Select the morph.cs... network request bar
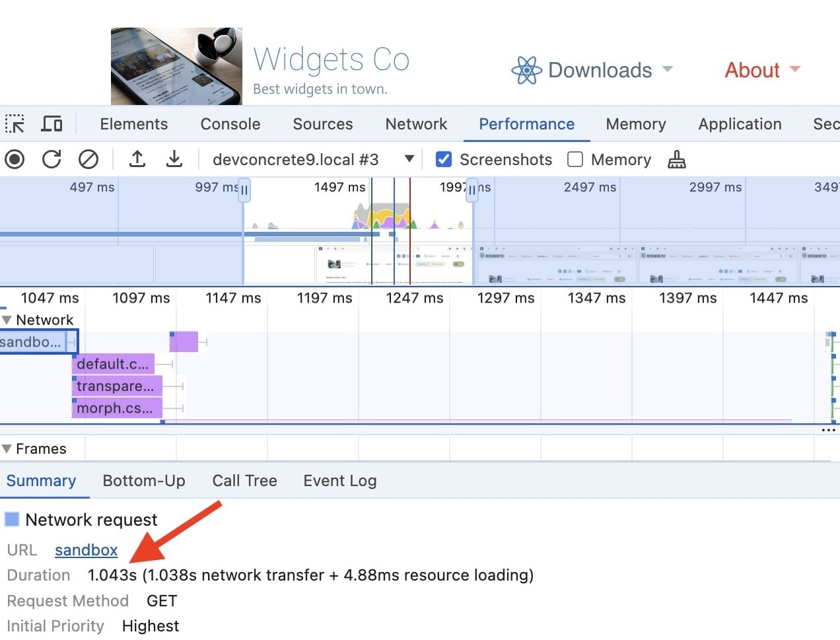840x640 pixels. click(x=116, y=408)
